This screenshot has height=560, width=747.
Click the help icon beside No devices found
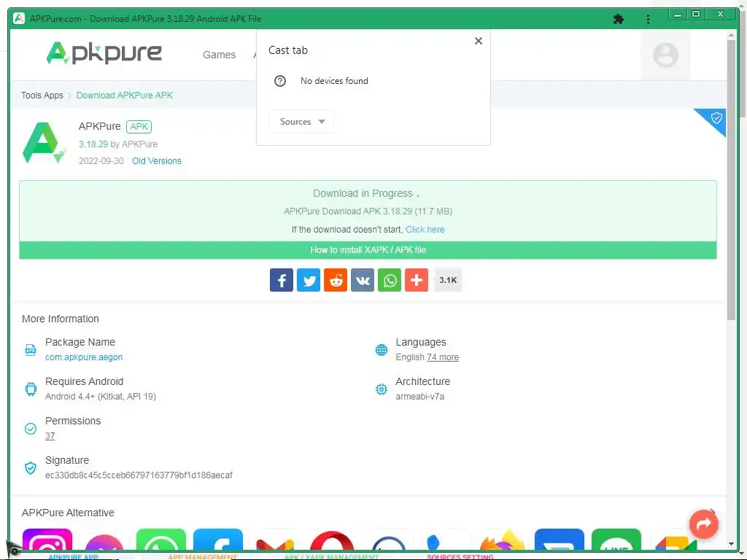[x=280, y=81]
